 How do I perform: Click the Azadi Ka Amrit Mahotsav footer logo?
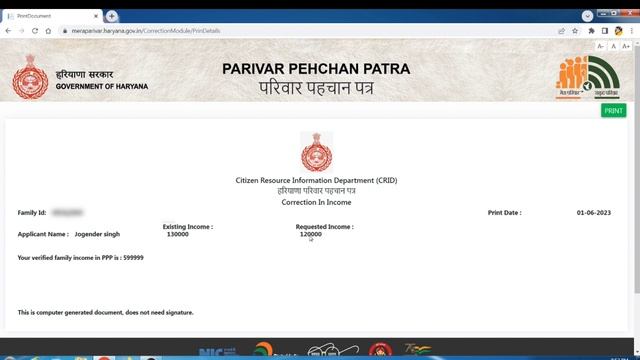(x=417, y=349)
